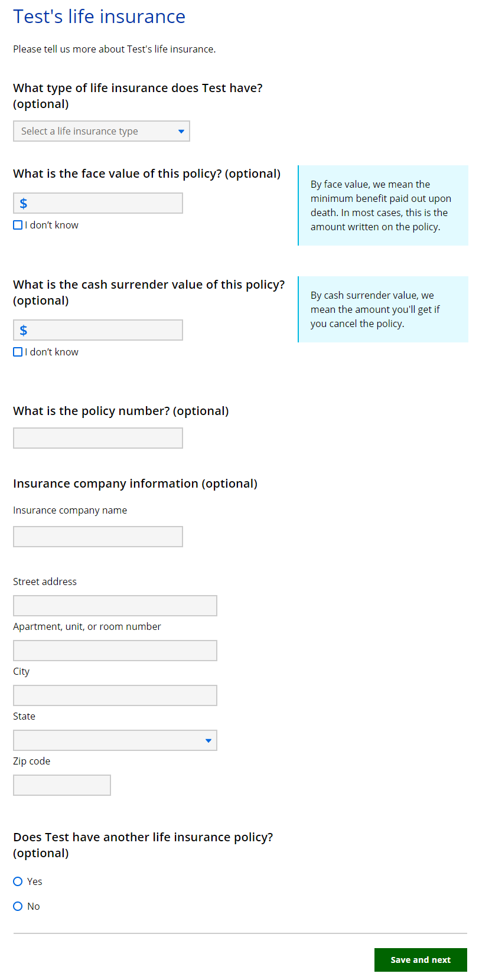Check "I don't know" under face value
Viewport: 479px width, 980px height.
click(x=18, y=225)
